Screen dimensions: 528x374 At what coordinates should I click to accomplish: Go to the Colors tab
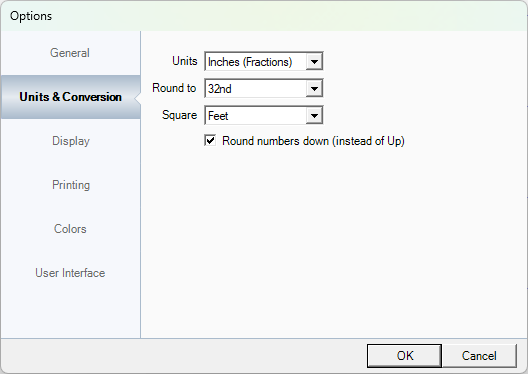coord(70,229)
